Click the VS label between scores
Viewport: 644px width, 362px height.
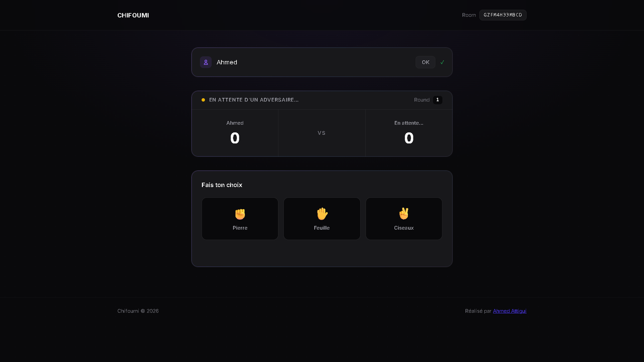(x=322, y=133)
